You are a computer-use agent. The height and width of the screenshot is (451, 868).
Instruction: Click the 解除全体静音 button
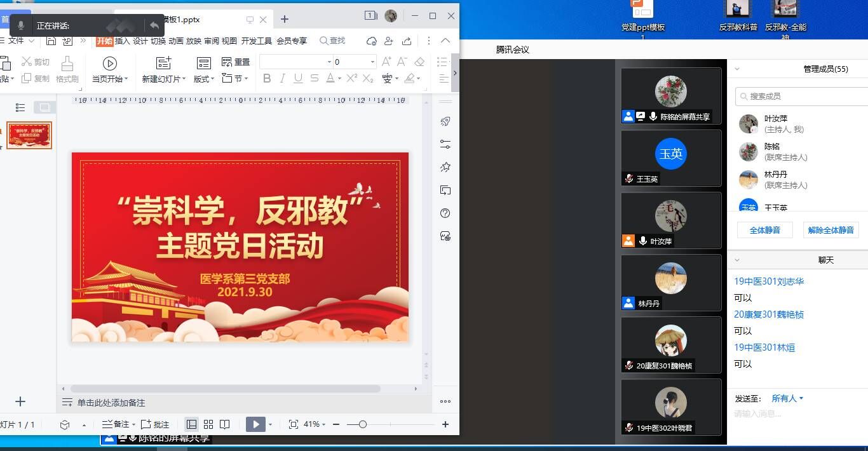coord(831,230)
